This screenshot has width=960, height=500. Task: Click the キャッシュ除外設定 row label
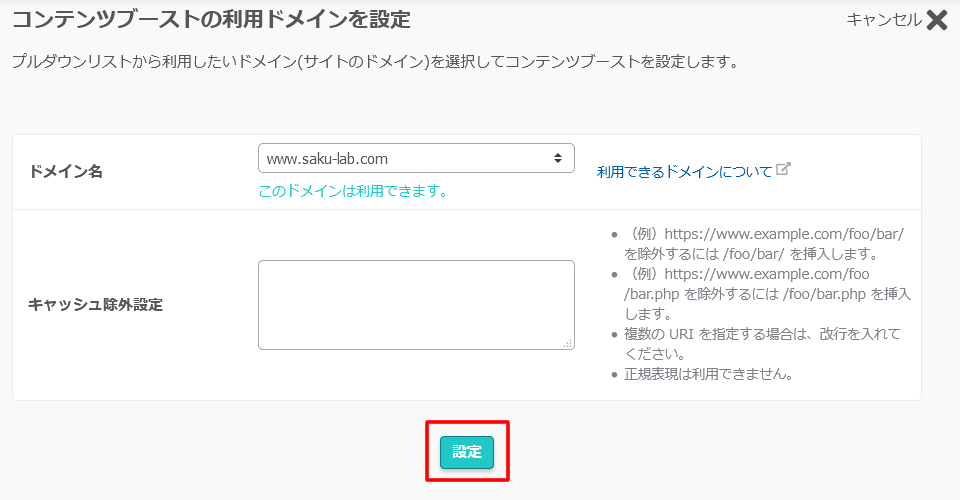(96, 305)
